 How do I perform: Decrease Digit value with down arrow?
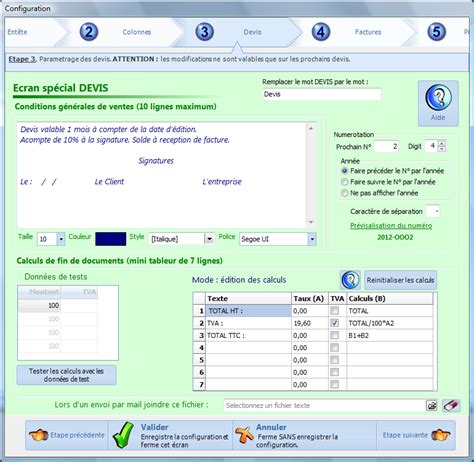(x=442, y=149)
